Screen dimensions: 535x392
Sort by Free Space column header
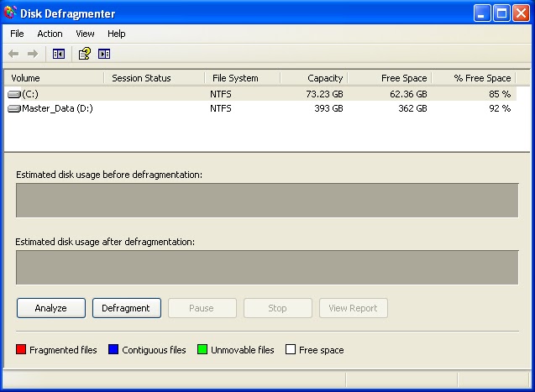390,78
